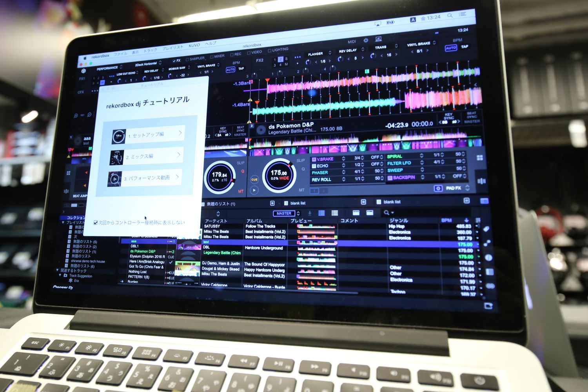The image size is (588, 392).
Task: Open the display icon beside the gear
Action: pos(378,39)
